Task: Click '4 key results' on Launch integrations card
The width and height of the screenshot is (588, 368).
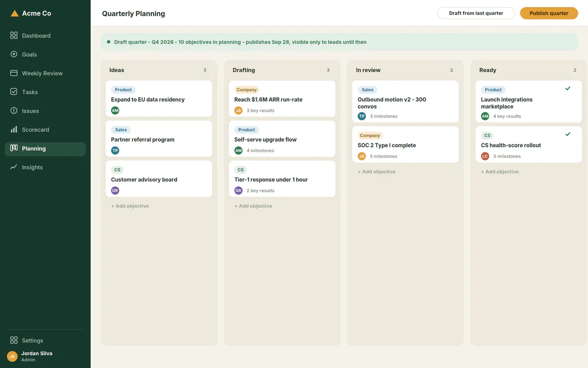Action: 507,116
